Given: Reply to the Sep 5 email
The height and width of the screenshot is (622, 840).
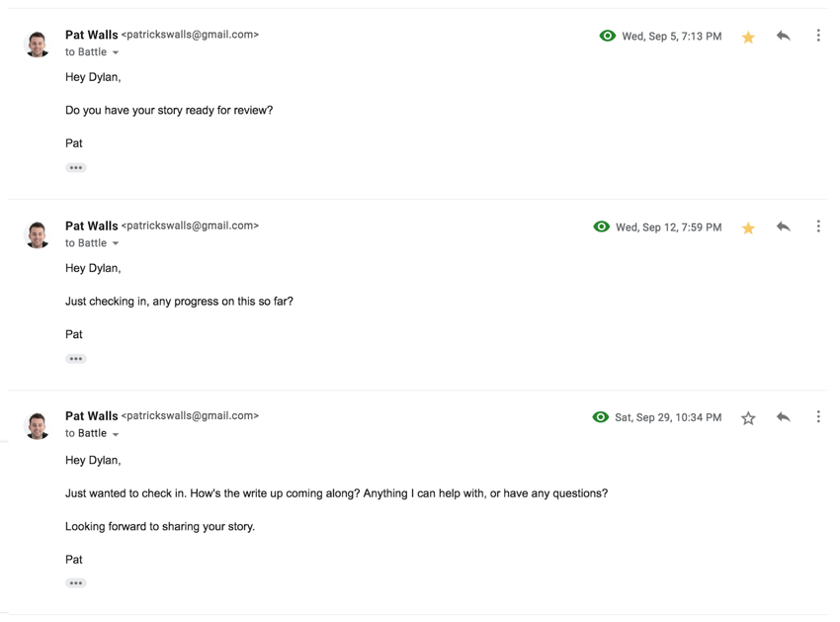Looking at the screenshot, I should coord(783,36).
